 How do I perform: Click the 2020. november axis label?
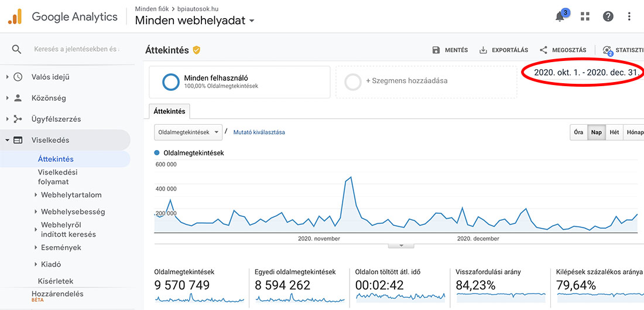click(x=319, y=239)
